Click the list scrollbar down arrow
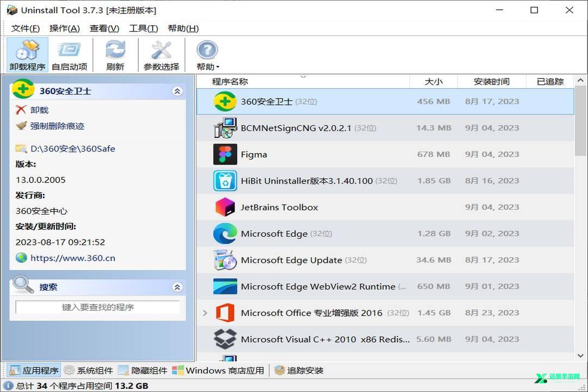 coord(580,356)
